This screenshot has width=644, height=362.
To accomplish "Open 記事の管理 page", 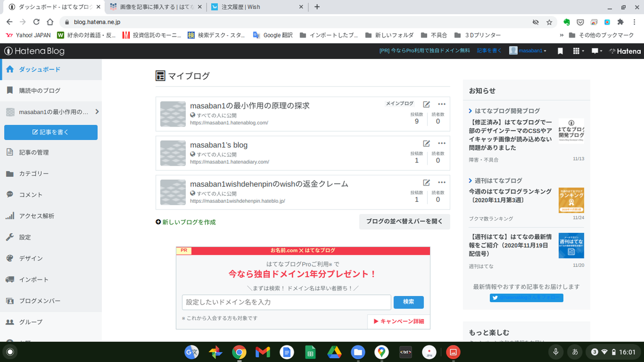I will point(51,152).
